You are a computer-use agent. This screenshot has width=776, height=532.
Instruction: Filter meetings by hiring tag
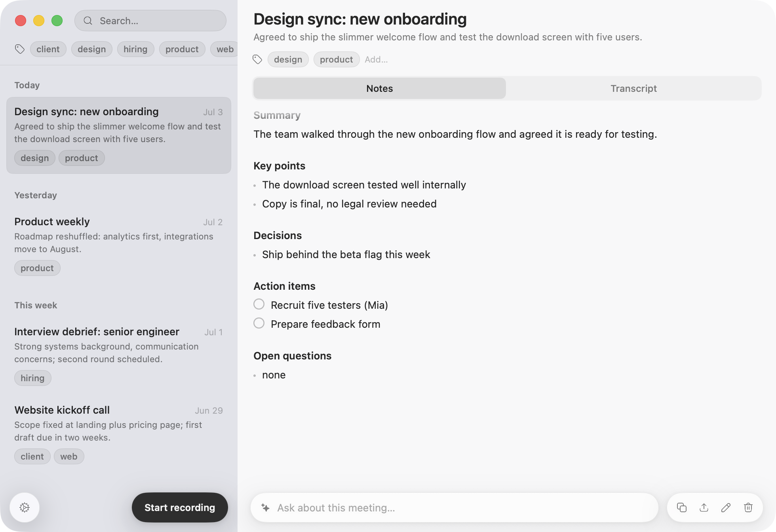135,49
